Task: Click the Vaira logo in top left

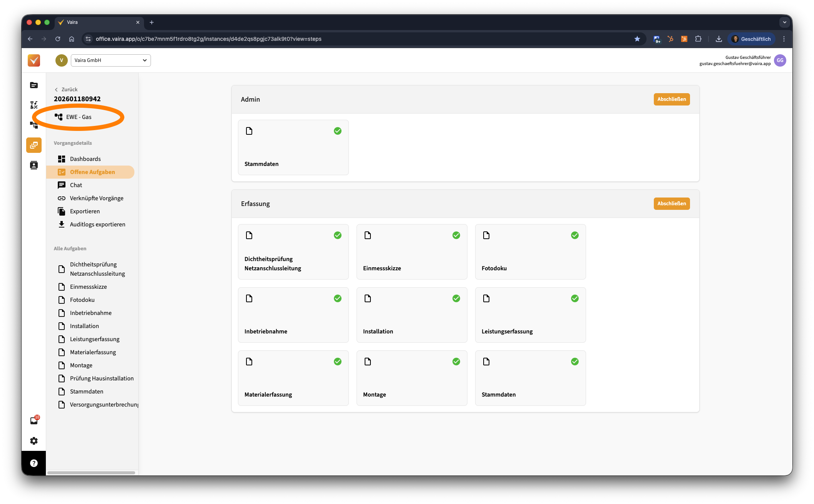Action: (34, 60)
